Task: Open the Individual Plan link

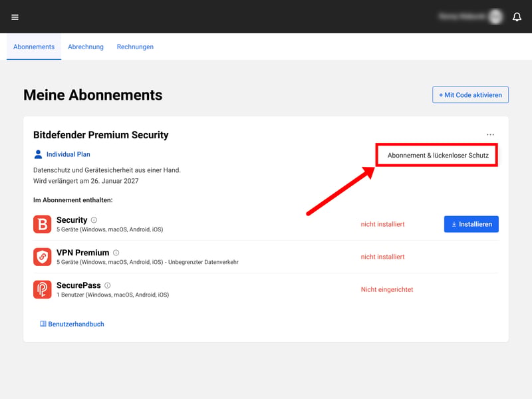Action: (68, 154)
